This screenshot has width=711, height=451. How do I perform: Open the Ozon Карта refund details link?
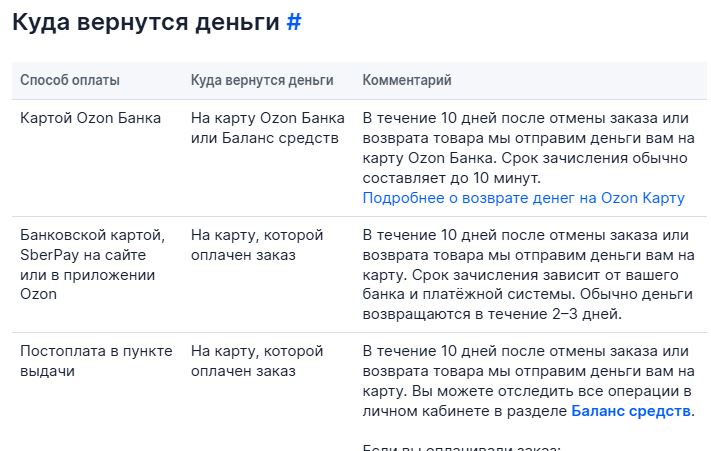(523, 198)
